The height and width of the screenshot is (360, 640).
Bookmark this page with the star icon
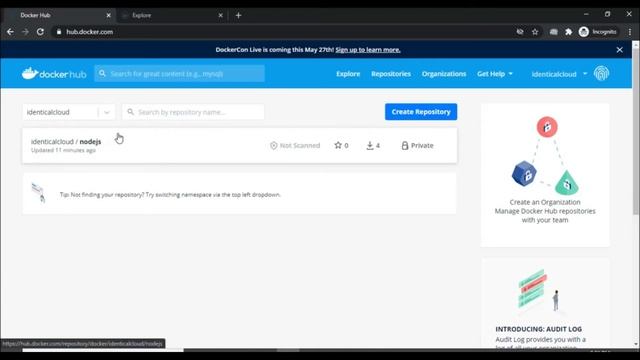coord(535,32)
